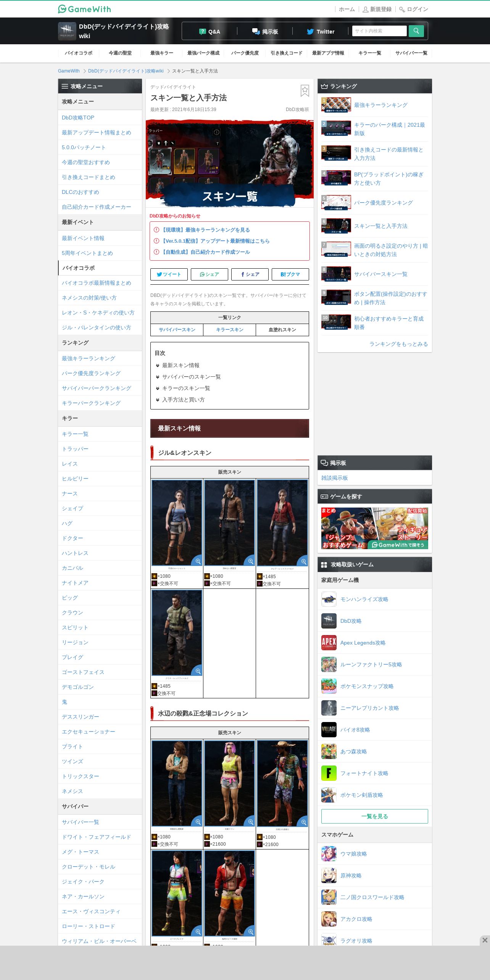Enlarge Leon skin image with magnifier icon
Viewport: 490px width, 980px height.
(250, 561)
